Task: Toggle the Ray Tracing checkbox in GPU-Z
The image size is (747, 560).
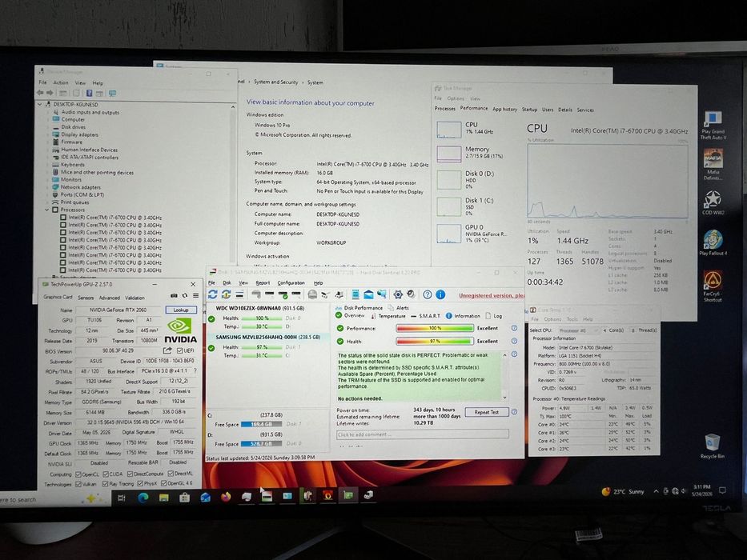Action: [x=106, y=484]
